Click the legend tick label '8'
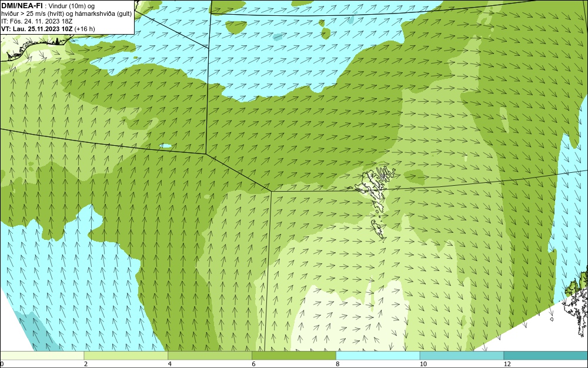Image resolution: width=588 pixels, height=368 pixels. click(x=338, y=364)
